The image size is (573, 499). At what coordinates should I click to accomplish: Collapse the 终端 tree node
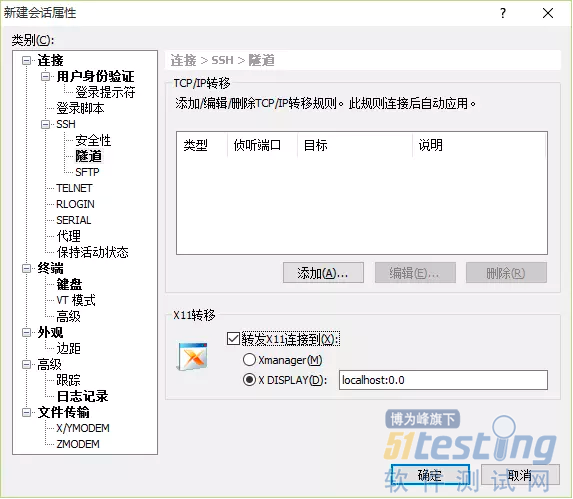click(27, 268)
